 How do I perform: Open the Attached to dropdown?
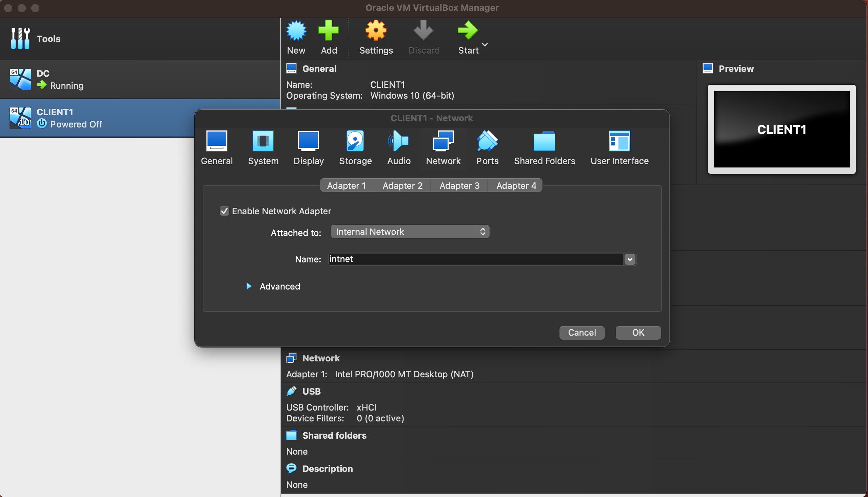[x=410, y=232]
